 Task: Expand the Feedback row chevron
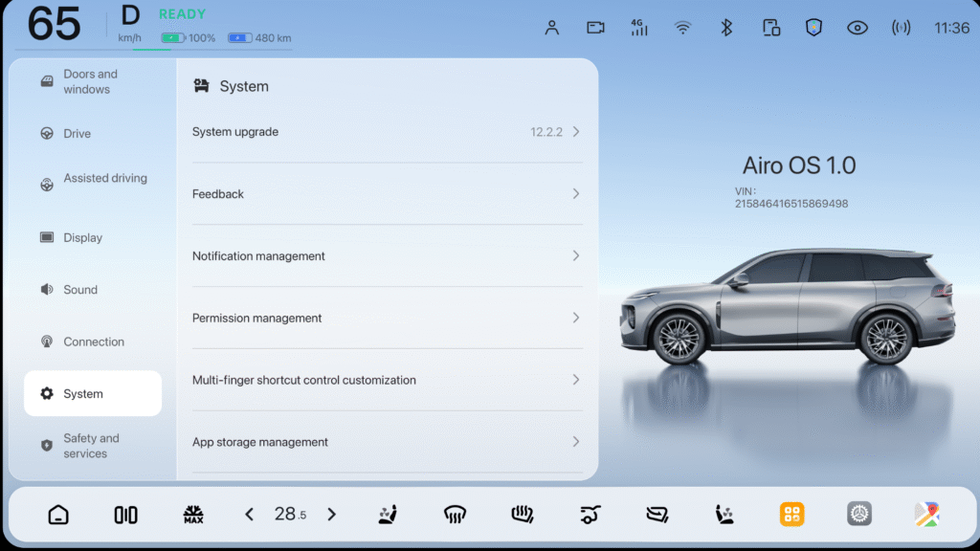click(575, 193)
